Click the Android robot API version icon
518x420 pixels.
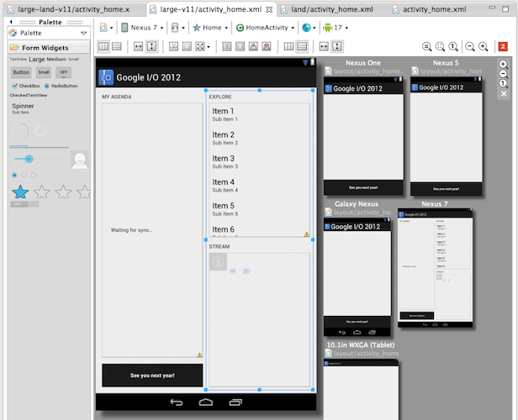tap(327, 27)
